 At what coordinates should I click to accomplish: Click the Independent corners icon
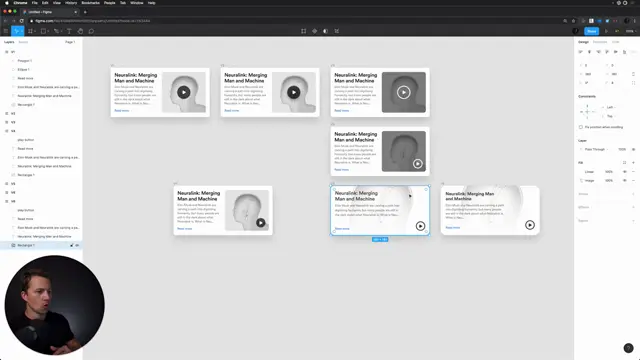pyautogui.click(x=633, y=83)
